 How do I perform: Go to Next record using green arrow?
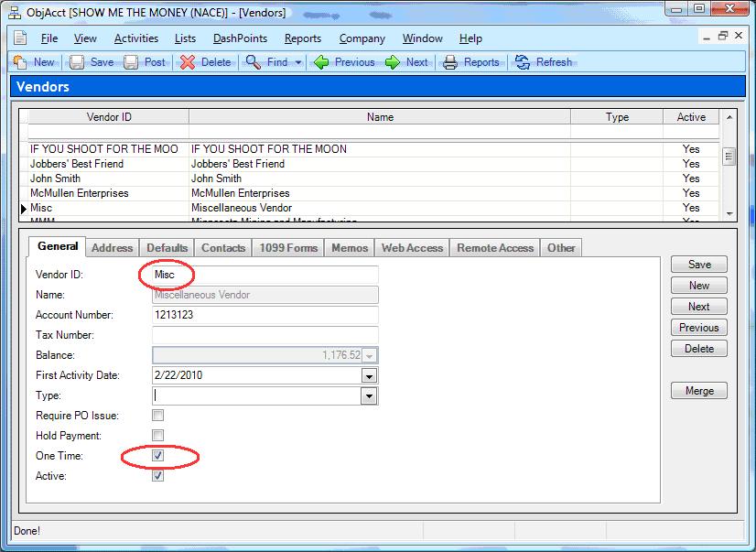392,62
